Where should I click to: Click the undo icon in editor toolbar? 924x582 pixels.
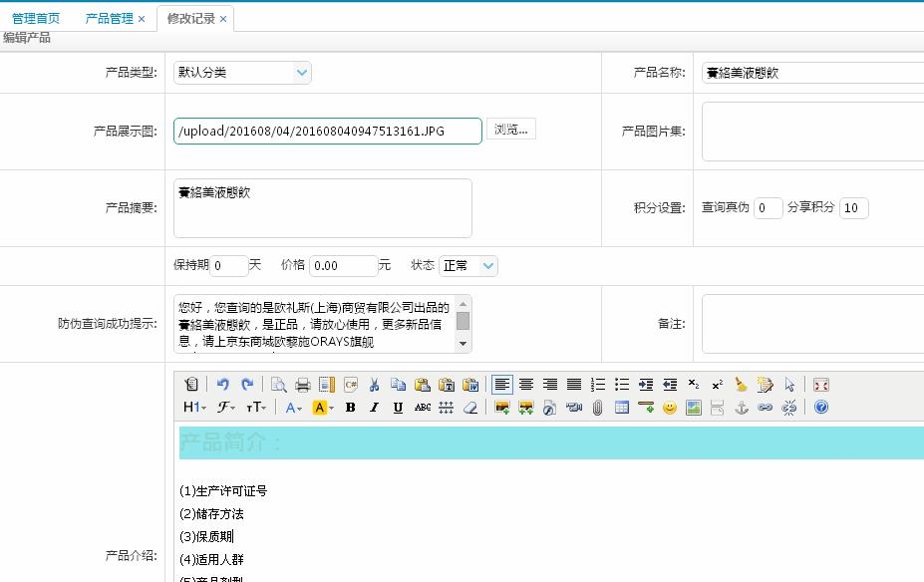(222, 385)
